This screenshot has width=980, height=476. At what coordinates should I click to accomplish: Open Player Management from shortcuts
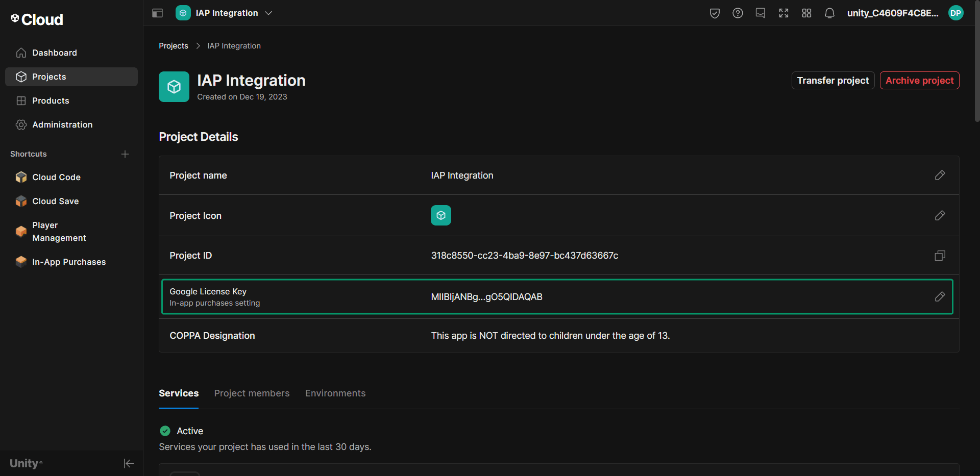click(59, 231)
